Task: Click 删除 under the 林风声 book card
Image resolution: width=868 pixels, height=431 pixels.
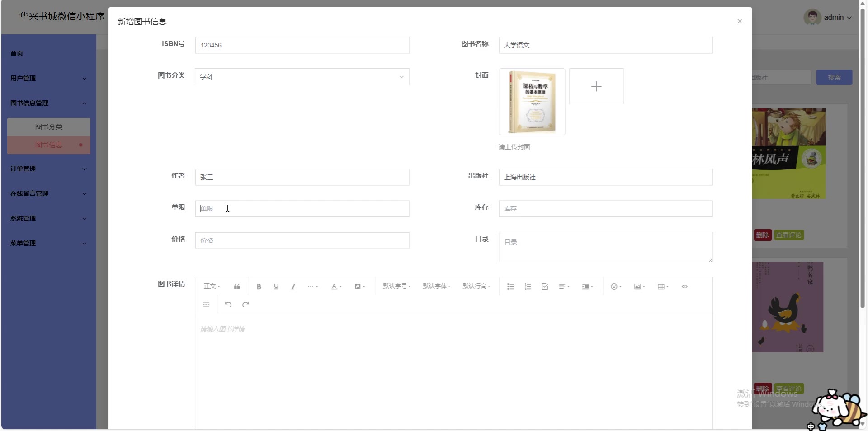Action: click(763, 235)
